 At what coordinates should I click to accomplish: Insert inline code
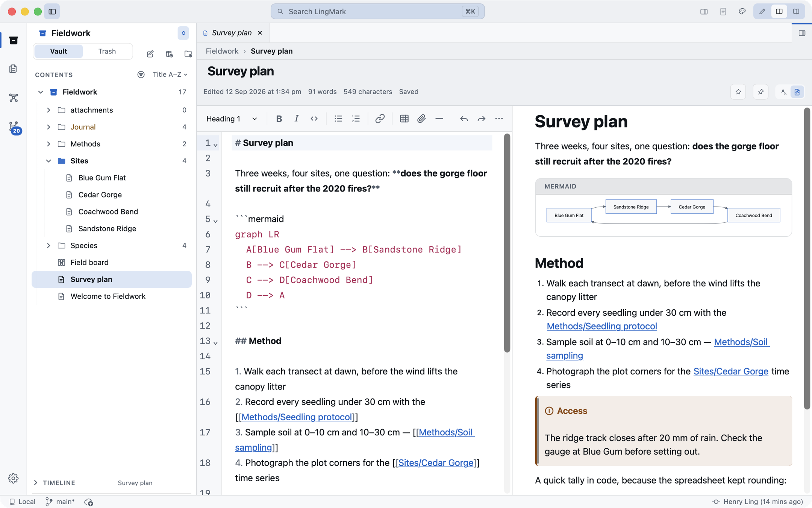point(314,119)
